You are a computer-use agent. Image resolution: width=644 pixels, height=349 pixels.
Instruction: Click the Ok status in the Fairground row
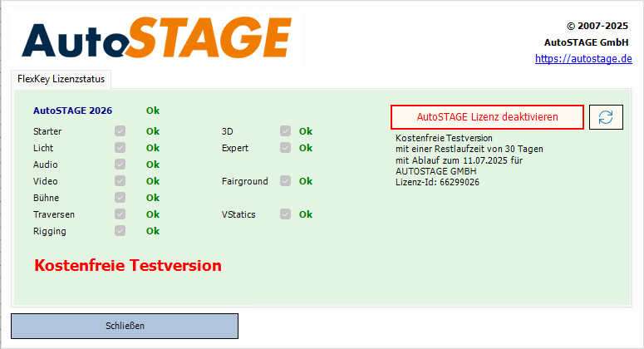[306, 181]
